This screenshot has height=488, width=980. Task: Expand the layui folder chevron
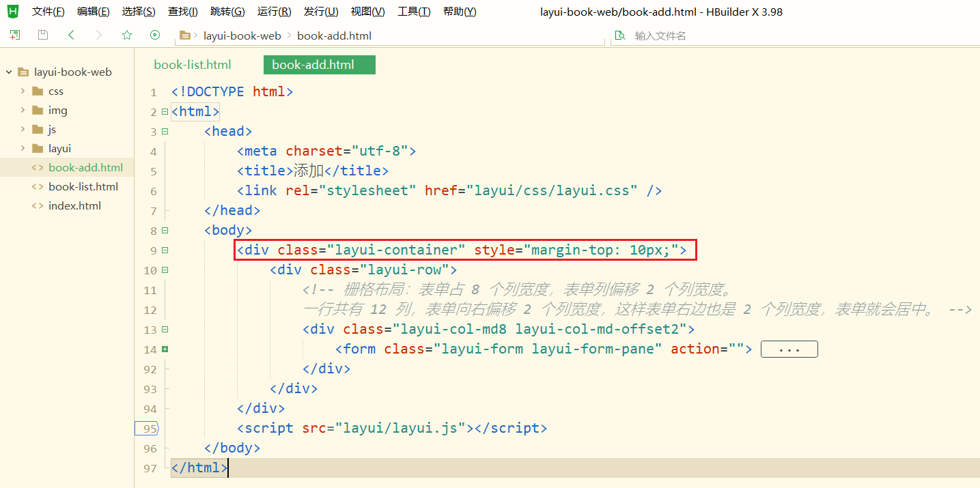23,148
